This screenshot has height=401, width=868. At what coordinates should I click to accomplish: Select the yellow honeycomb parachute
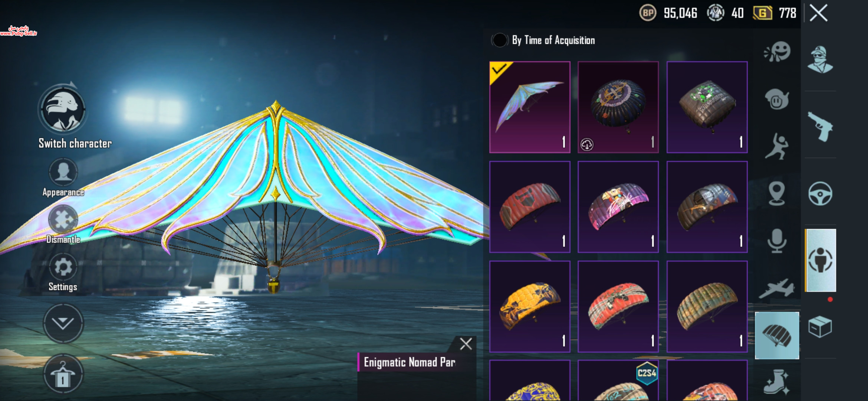tap(530, 306)
